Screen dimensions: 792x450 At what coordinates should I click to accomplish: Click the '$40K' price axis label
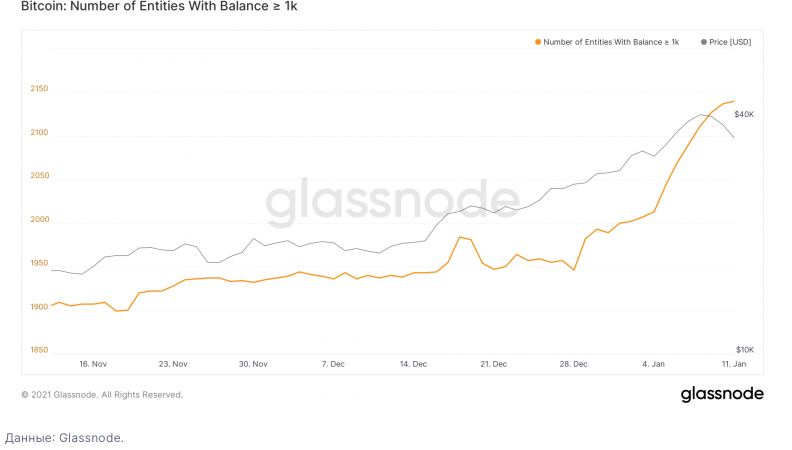click(x=744, y=116)
